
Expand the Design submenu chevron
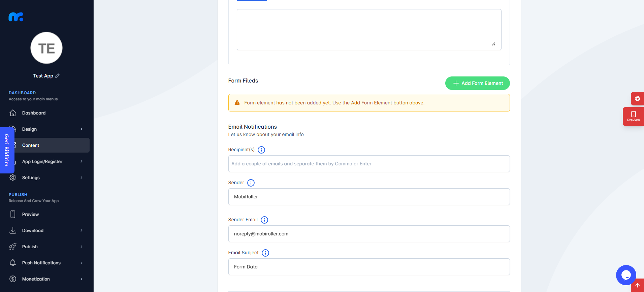pyautogui.click(x=82, y=129)
